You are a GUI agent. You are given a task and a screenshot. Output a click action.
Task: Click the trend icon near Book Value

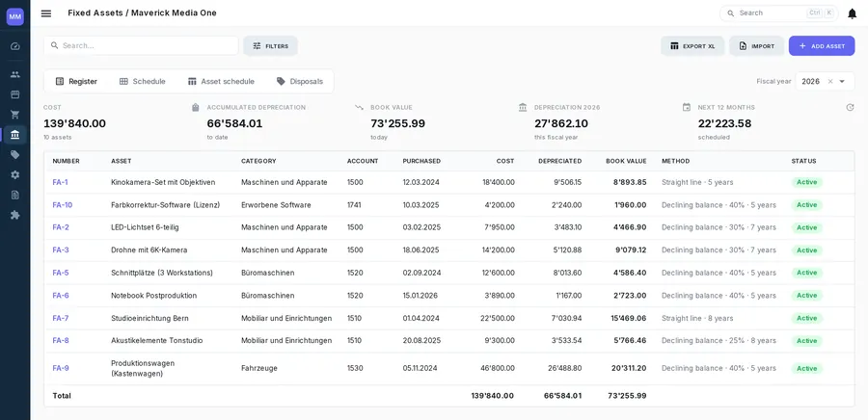pyautogui.click(x=359, y=107)
